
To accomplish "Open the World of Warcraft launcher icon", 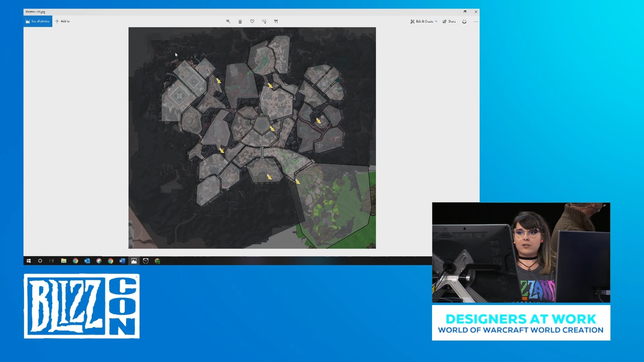I will [157, 261].
